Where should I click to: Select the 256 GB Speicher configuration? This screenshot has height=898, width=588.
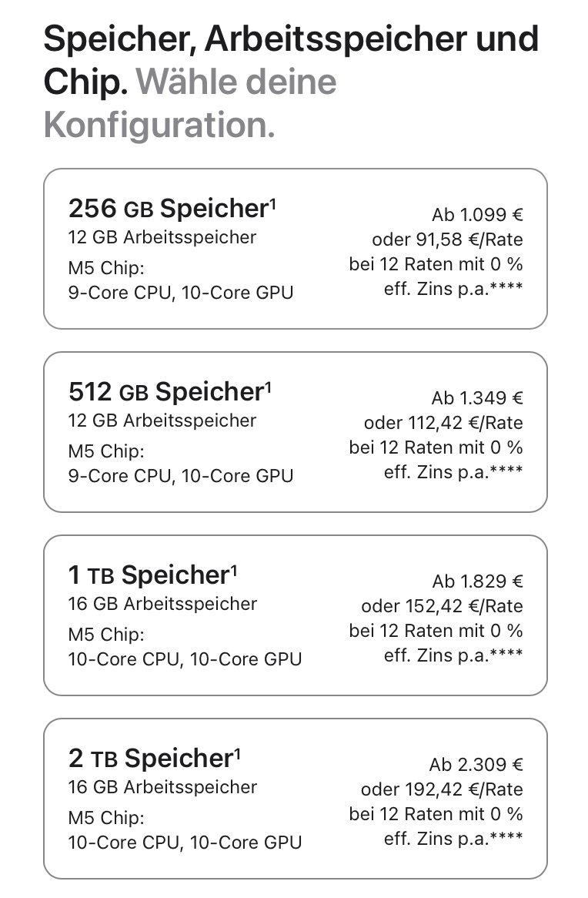[295, 249]
